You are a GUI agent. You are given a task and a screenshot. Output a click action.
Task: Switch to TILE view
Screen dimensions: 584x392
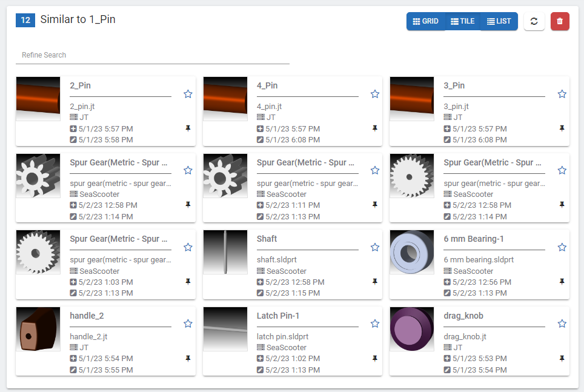tap(463, 21)
